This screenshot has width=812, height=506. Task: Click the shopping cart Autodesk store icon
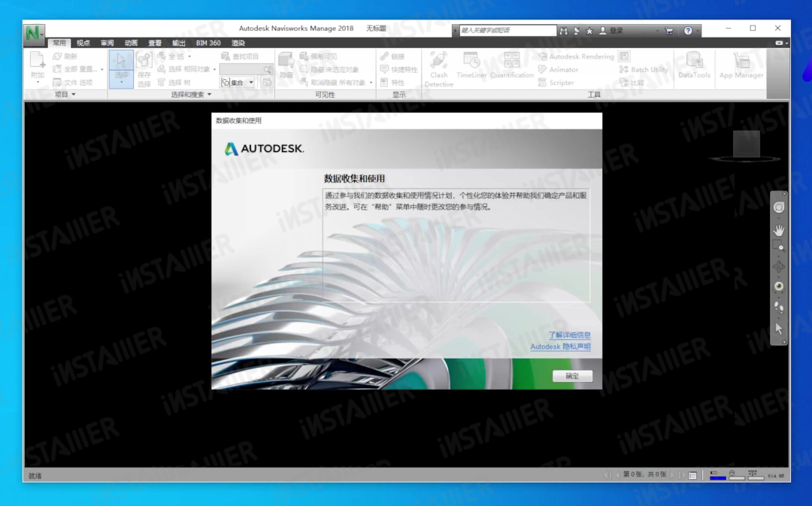[x=668, y=31]
